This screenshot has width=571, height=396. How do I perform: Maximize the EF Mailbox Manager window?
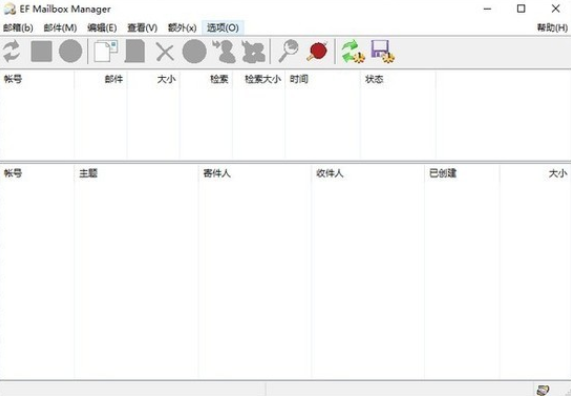click(521, 9)
